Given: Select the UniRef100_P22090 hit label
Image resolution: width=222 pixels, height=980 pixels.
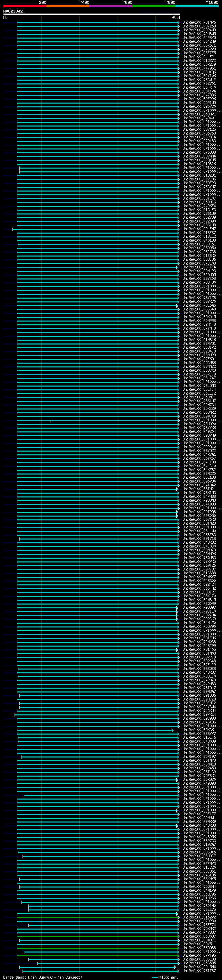Looking at the screenshot, I should pos(199,221).
